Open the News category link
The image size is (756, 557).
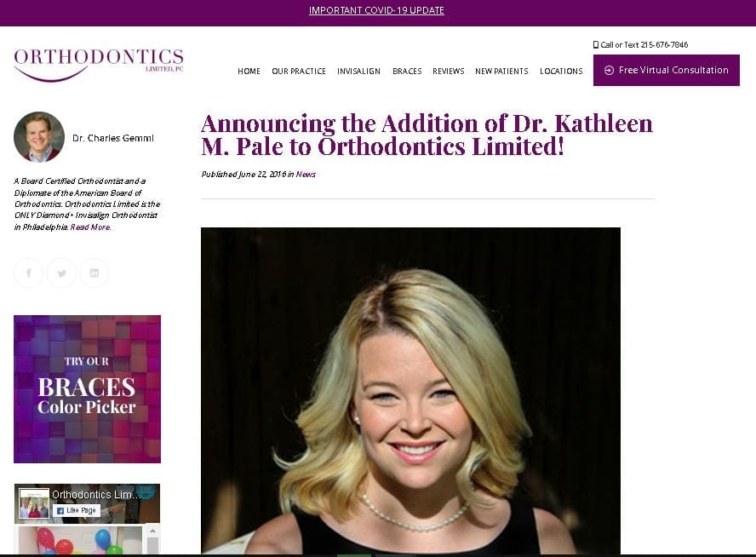306,174
